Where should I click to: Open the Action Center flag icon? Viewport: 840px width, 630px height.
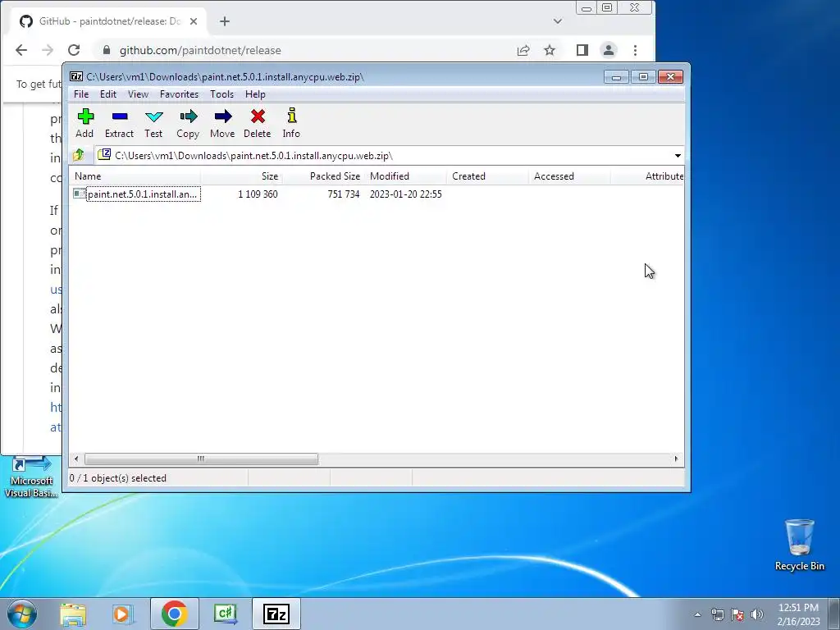point(737,614)
